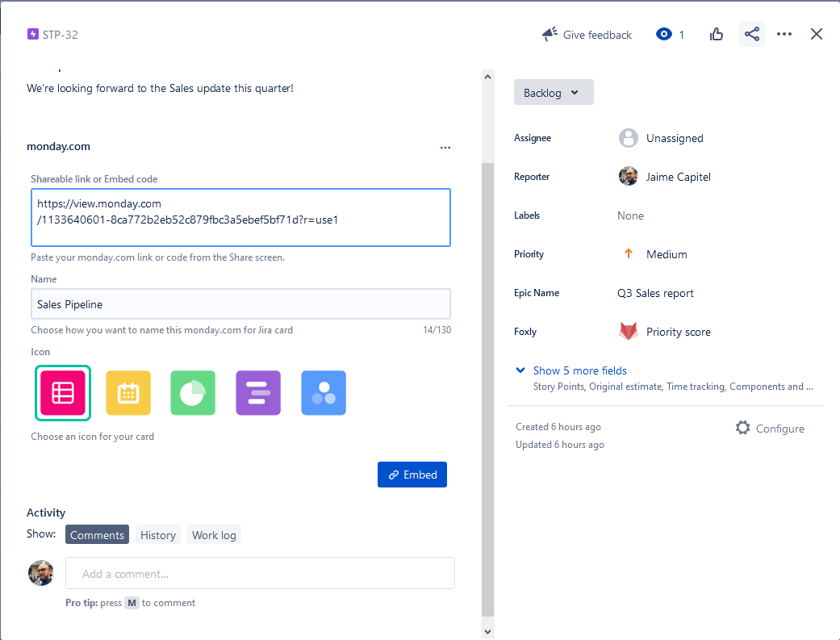Image resolution: width=840 pixels, height=640 pixels.
Task: Open the Backlog status dropdown
Action: click(554, 92)
